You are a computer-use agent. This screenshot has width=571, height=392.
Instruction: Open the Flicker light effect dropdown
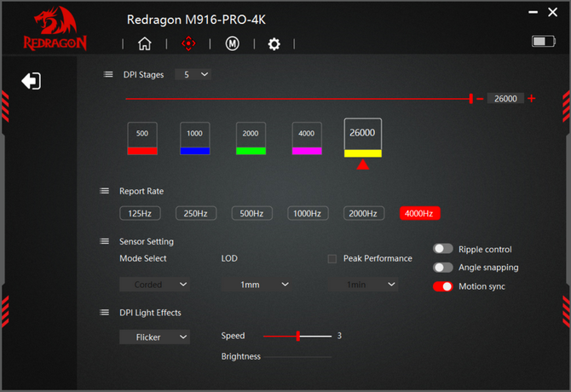coord(155,337)
